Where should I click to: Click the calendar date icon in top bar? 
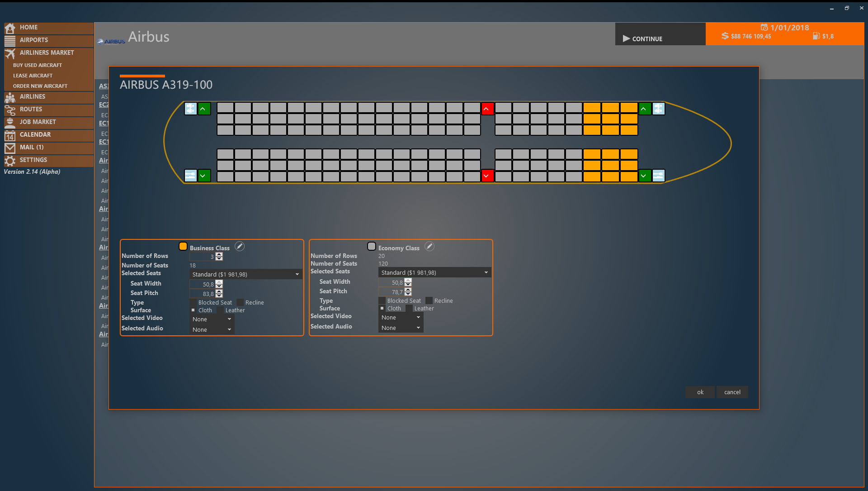click(764, 27)
